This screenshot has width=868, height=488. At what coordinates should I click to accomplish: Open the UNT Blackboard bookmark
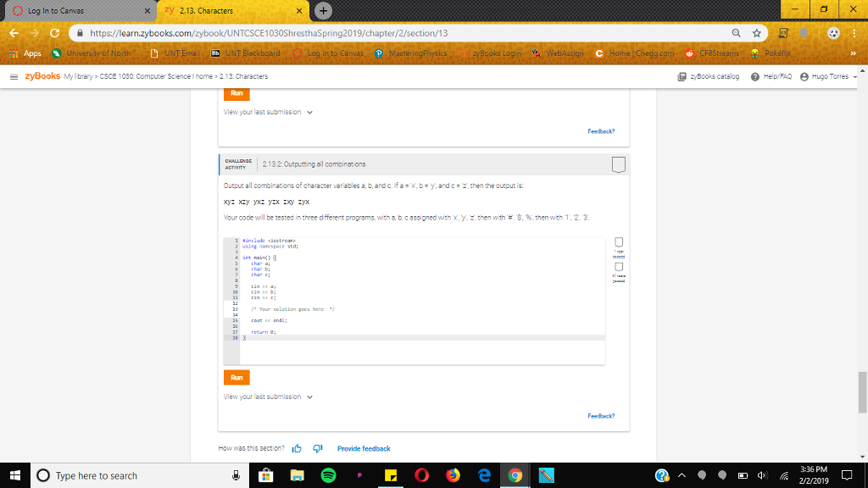tap(246, 53)
